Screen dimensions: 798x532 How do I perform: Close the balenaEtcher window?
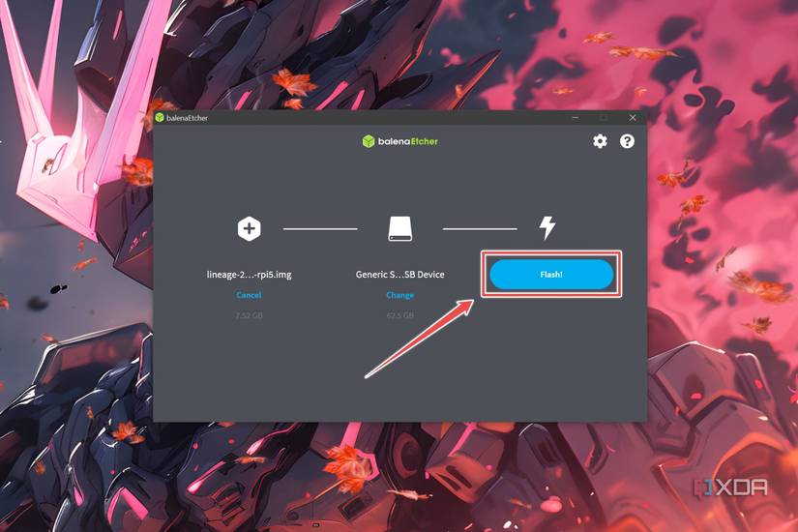tap(633, 118)
